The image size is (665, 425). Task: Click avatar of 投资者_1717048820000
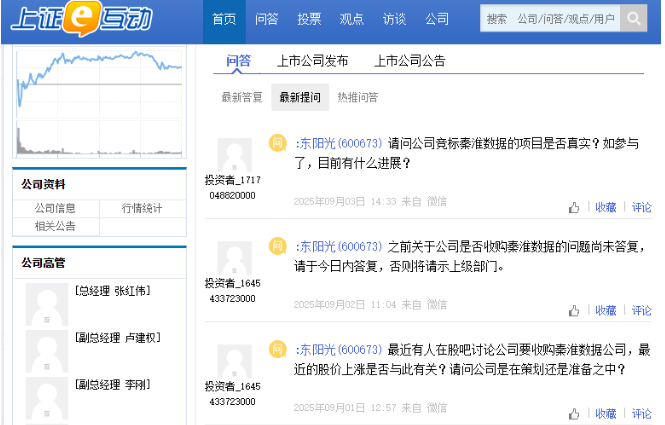tap(234, 155)
